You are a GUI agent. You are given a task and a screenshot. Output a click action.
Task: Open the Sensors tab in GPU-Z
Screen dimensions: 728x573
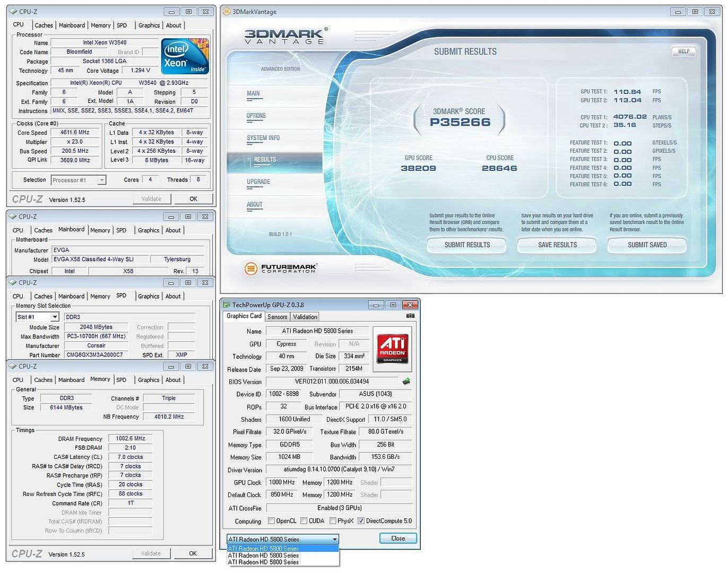tap(278, 317)
